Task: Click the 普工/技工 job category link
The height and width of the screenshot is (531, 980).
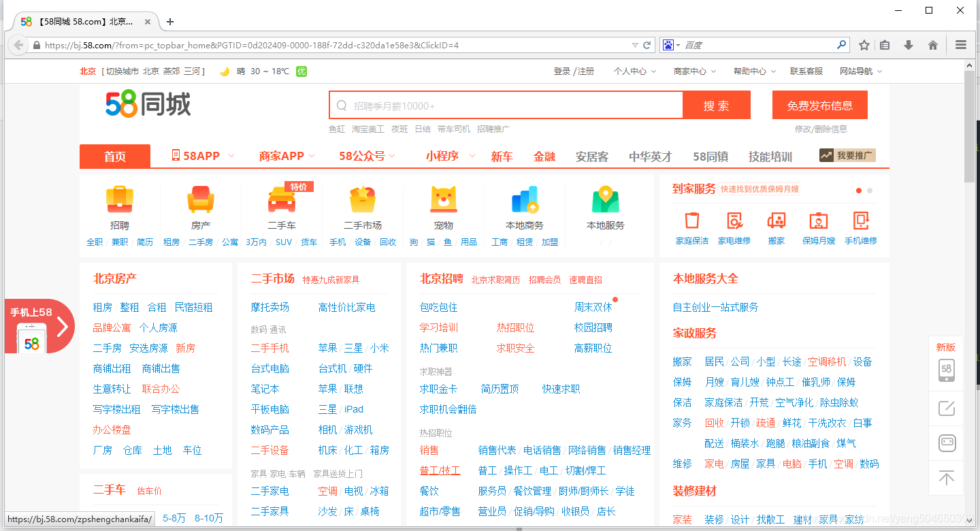Action: (x=440, y=470)
